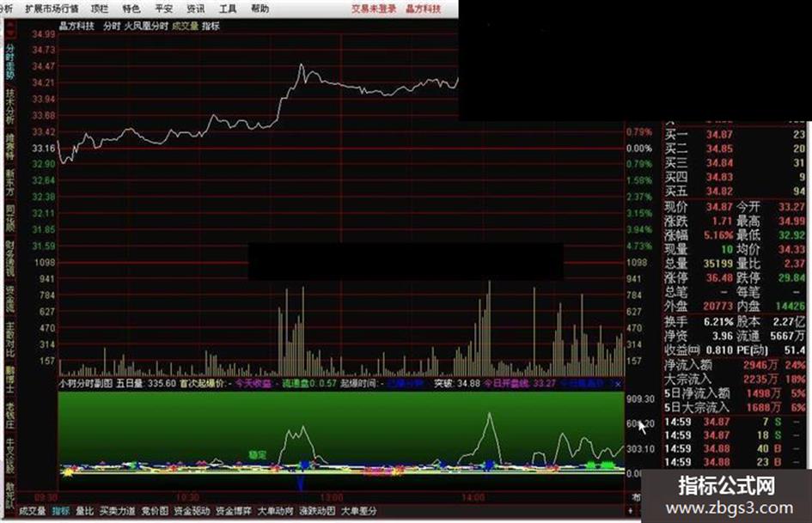Click 晶方科技 label in title bar
This screenshot has height=523, width=812.
(423, 9)
